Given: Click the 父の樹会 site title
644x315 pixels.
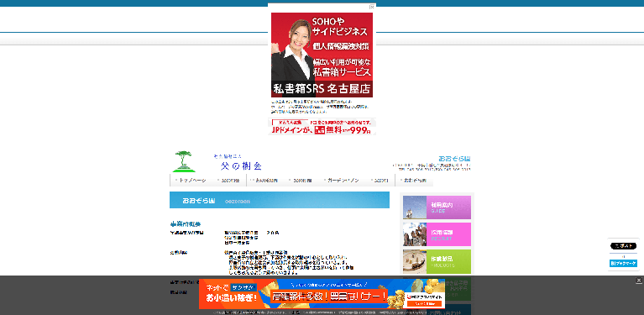Looking at the screenshot, I should coord(241,166).
